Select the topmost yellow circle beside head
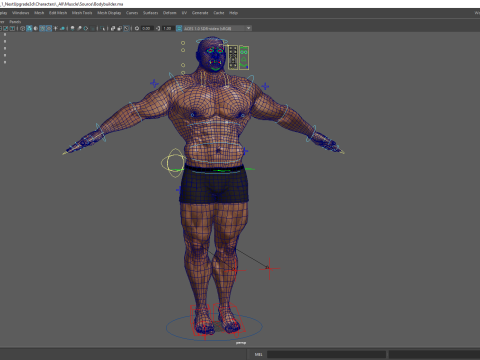480x360 pixels. click(x=183, y=43)
